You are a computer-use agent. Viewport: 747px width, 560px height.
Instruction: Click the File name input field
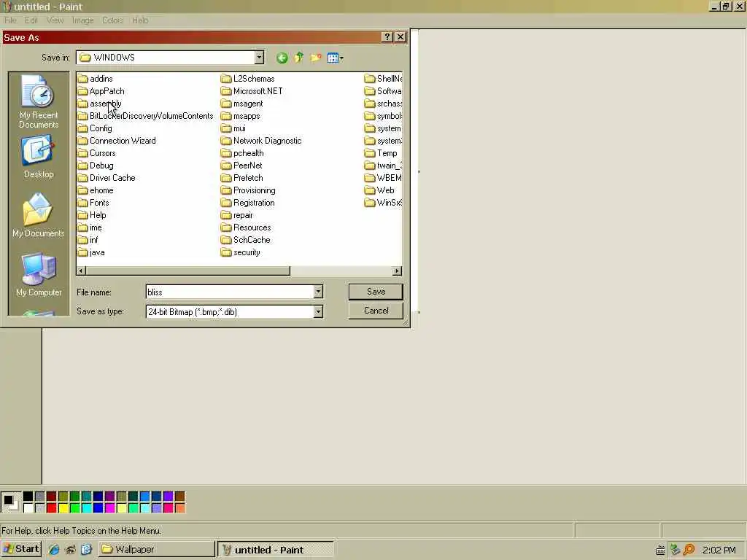pyautogui.click(x=229, y=292)
